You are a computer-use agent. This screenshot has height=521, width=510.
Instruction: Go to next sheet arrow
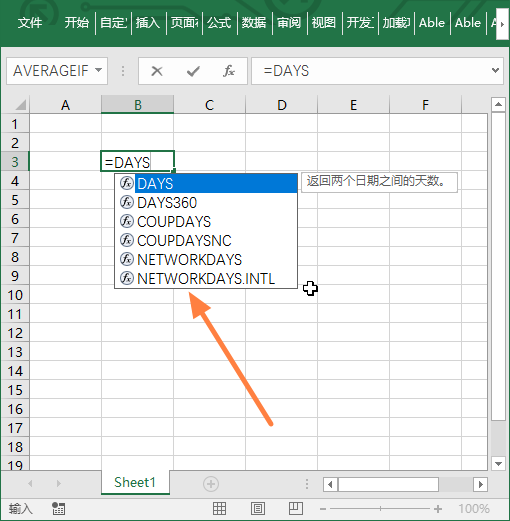[59, 483]
